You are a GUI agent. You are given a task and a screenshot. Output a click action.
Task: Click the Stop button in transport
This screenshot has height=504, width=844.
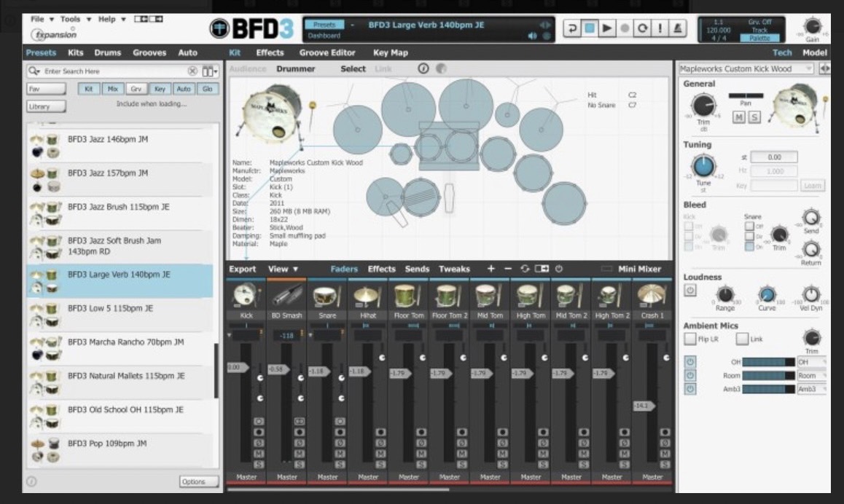point(590,28)
